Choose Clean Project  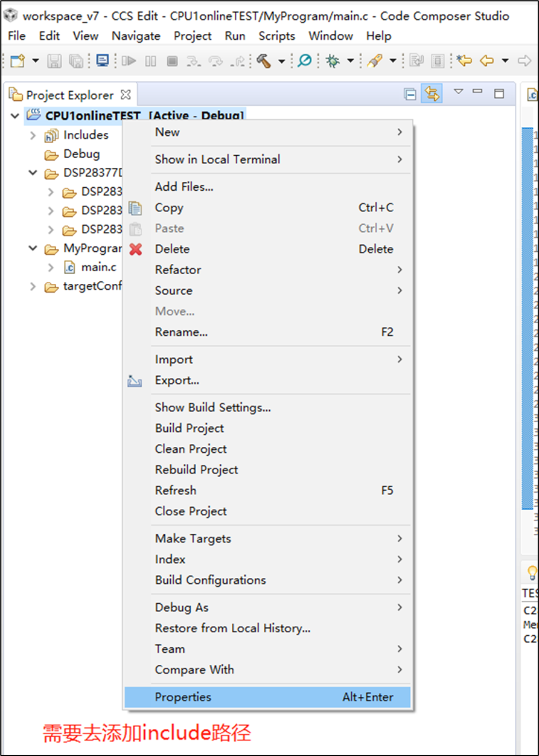[268, 449]
